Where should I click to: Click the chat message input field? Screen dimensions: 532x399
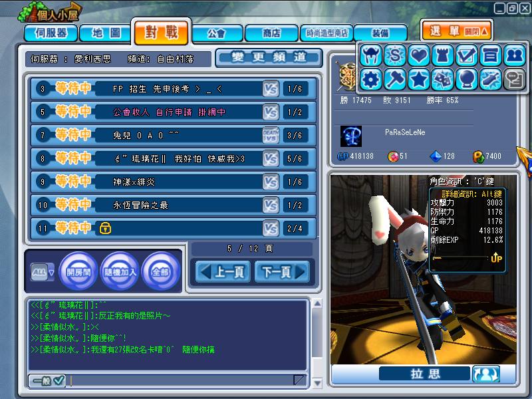point(182,380)
